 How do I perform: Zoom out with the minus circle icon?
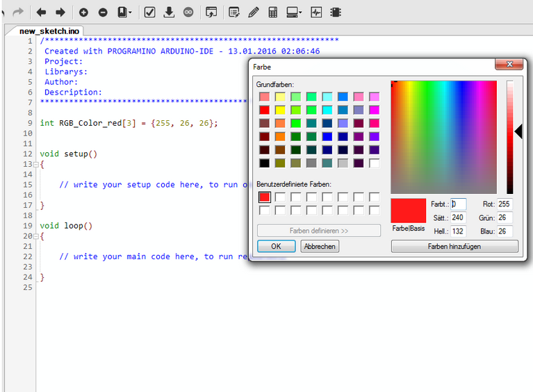pyautogui.click(x=103, y=13)
